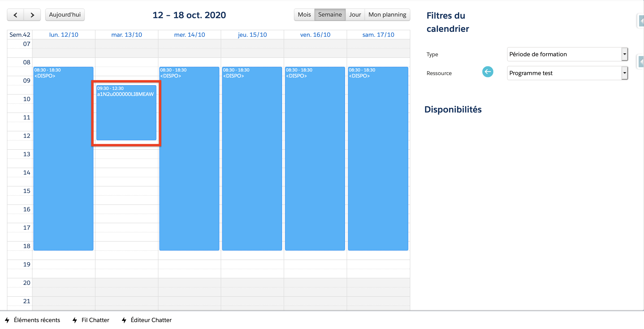Select the Semaine view tab

click(330, 15)
